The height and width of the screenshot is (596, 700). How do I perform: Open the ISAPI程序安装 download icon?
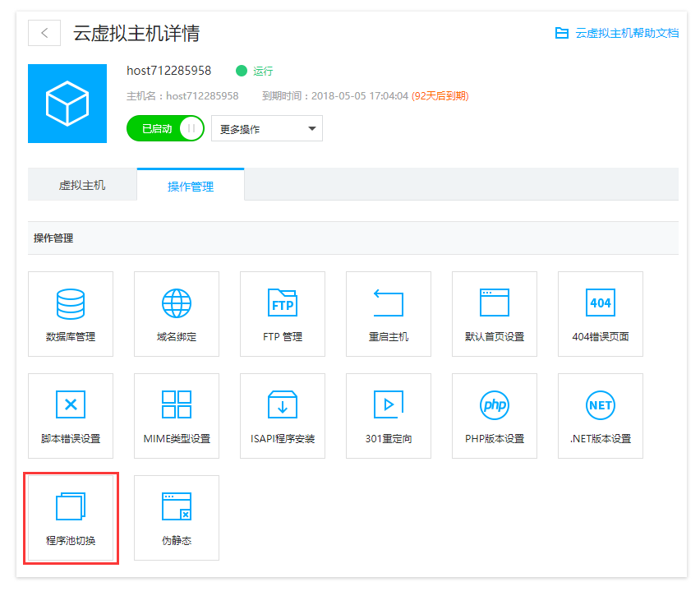[x=283, y=404]
